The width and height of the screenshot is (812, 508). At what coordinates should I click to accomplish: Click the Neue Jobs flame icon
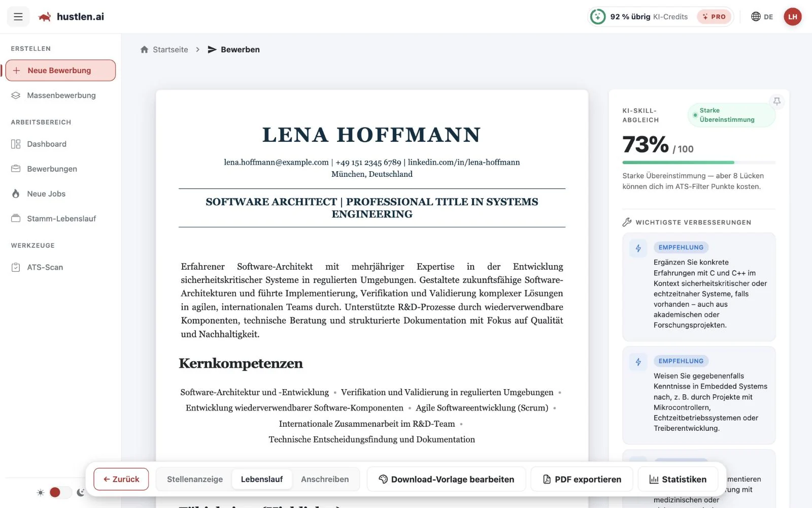point(16,194)
